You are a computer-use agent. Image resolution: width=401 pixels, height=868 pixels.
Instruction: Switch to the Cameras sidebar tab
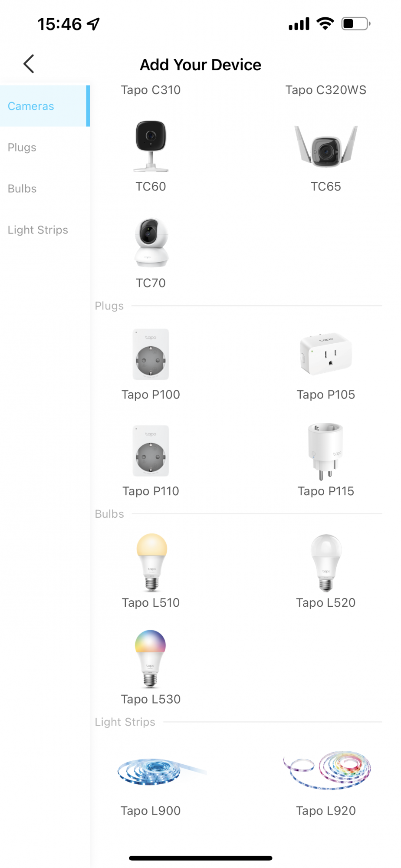click(x=31, y=106)
